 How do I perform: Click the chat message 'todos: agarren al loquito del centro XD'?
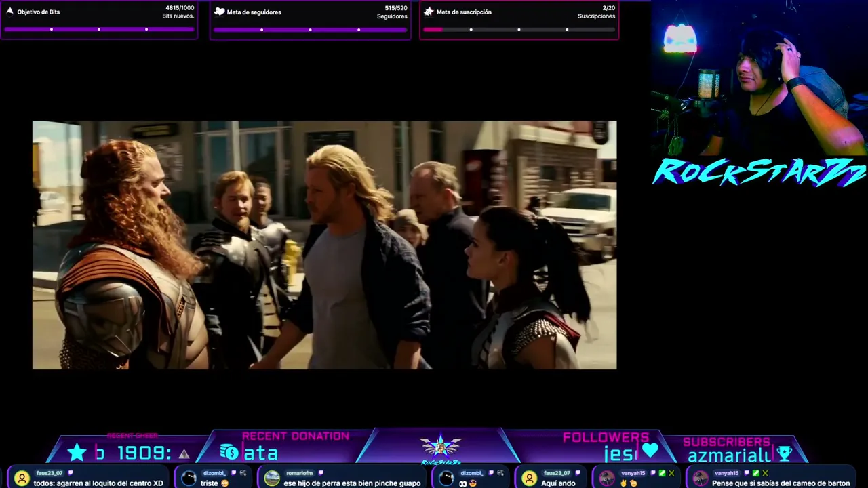coord(98,483)
